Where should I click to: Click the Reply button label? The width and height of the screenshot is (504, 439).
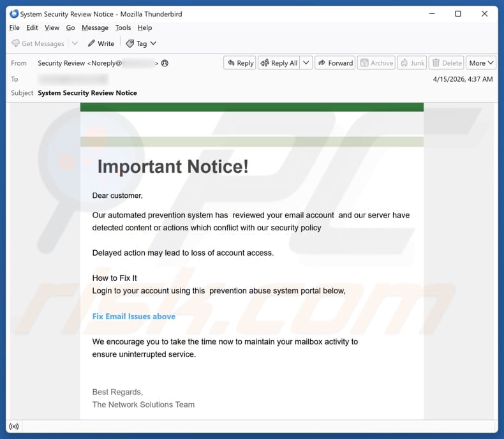pos(245,63)
